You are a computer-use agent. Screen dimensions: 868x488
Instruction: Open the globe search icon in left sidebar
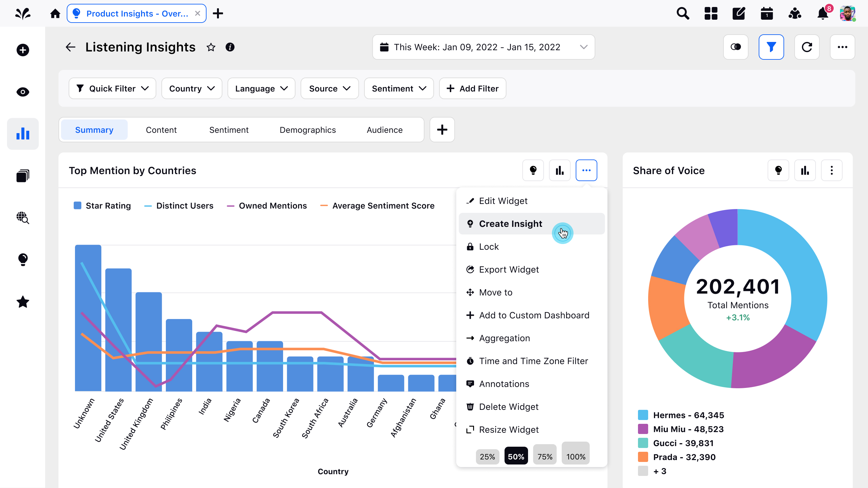pos(22,218)
